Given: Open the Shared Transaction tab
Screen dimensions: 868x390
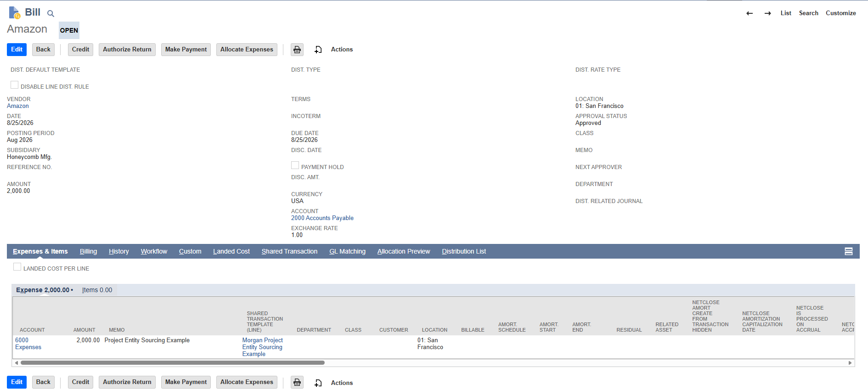Looking at the screenshot, I should pos(289,251).
